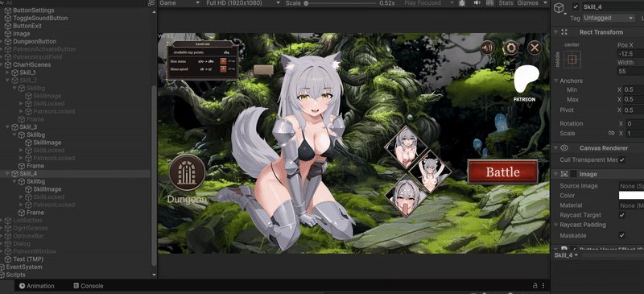Click the Text (TMP) cube icon

coord(8,259)
